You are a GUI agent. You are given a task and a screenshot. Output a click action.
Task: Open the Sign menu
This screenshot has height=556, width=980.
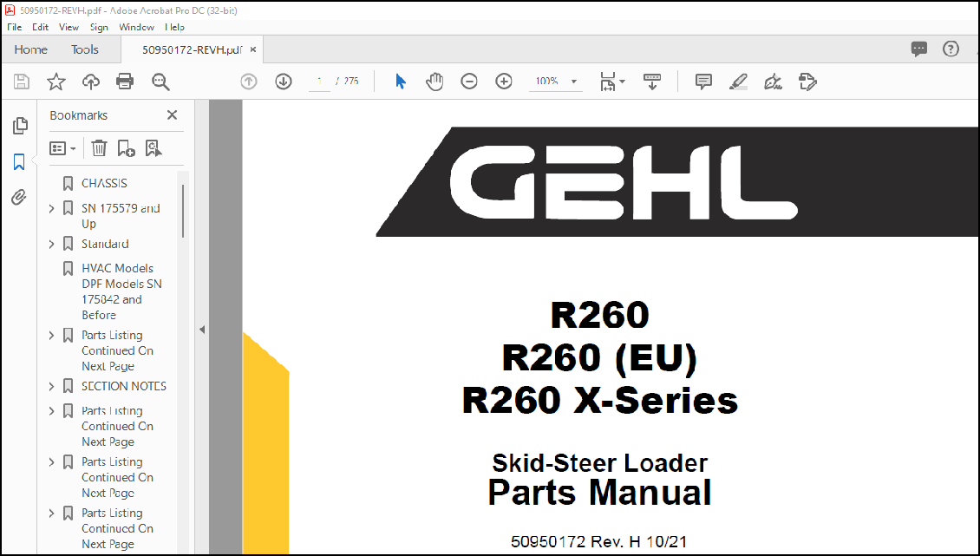coord(99,27)
